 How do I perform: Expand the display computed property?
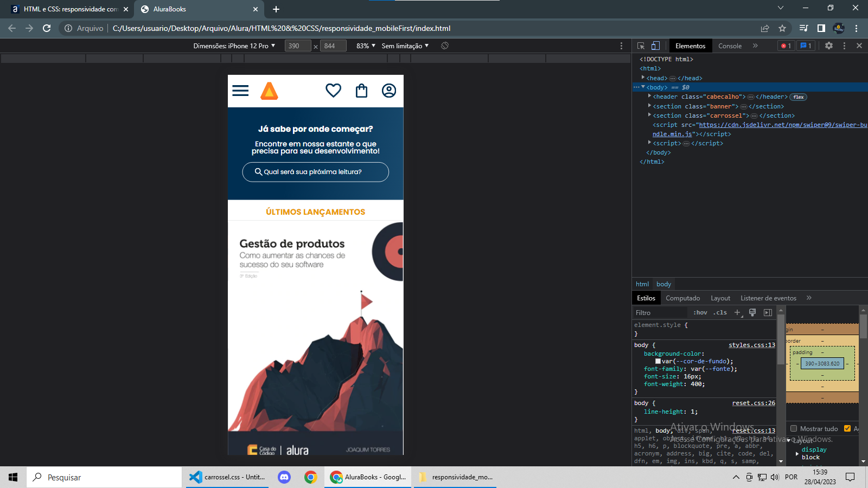(797, 453)
